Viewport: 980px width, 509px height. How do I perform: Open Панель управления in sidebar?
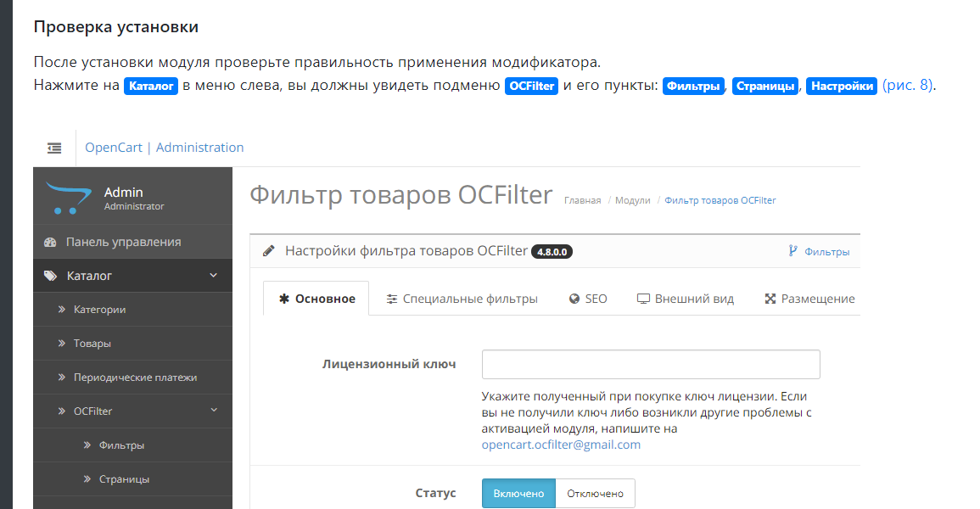point(132,243)
